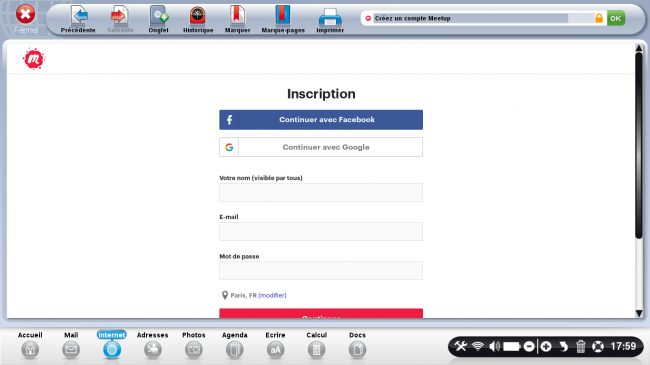650x365 pixels.
Task: Select the Internet app
Action: (x=112, y=345)
